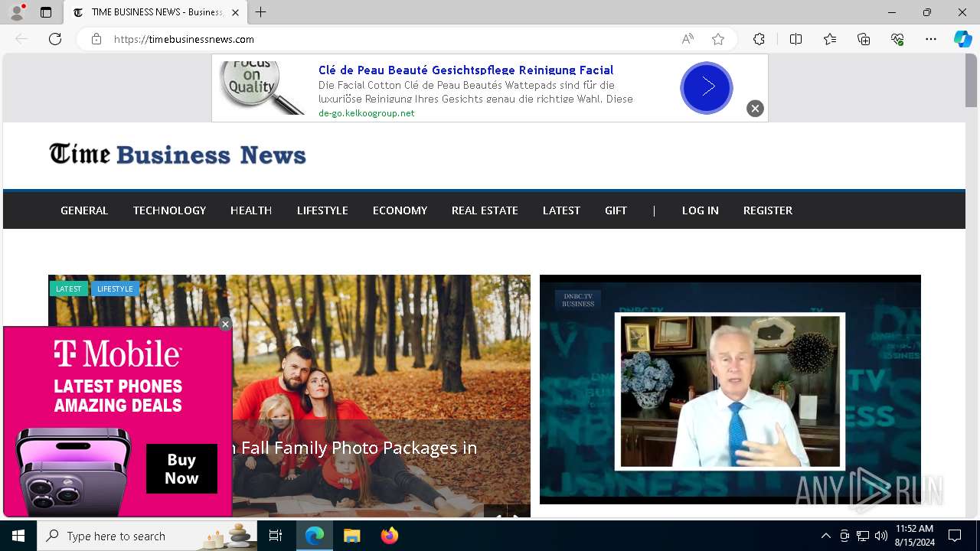Click the de-go.kelkoogroup.net ad link

point(366,113)
